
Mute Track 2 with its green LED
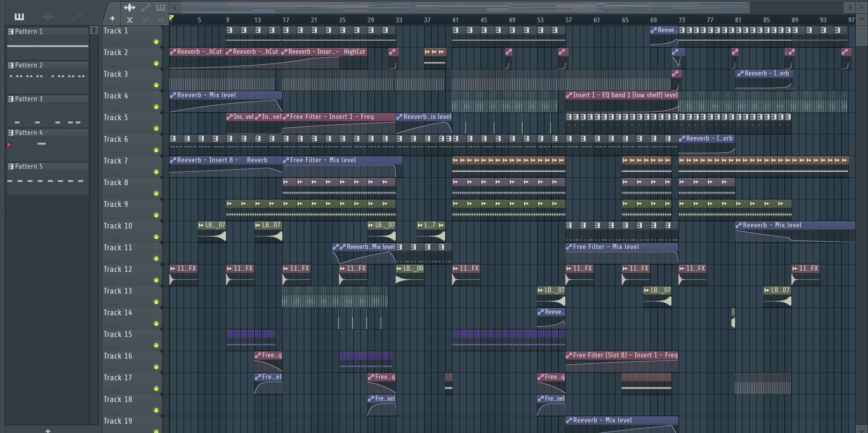(x=156, y=63)
